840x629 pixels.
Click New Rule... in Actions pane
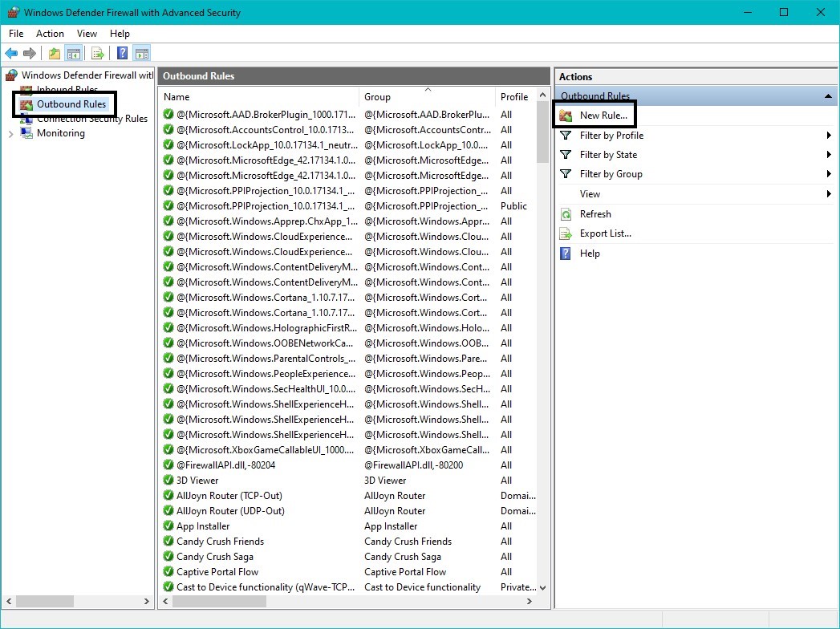click(603, 116)
